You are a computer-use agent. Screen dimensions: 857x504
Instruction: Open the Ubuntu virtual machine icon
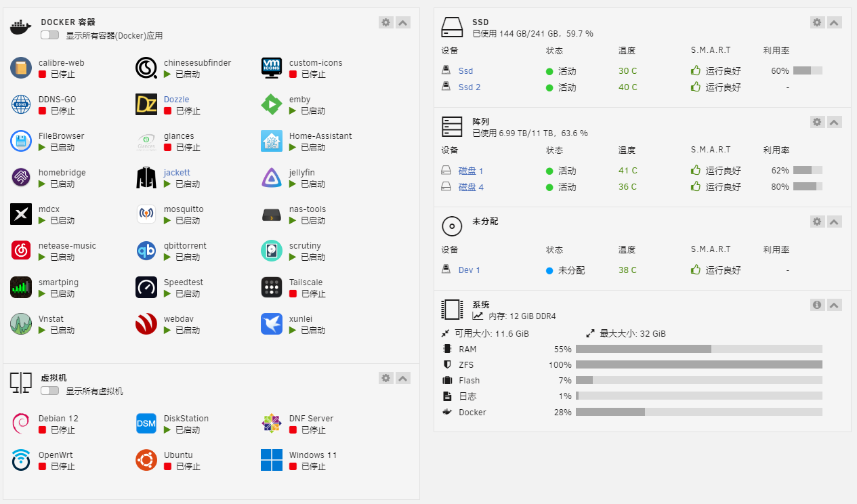click(146, 460)
